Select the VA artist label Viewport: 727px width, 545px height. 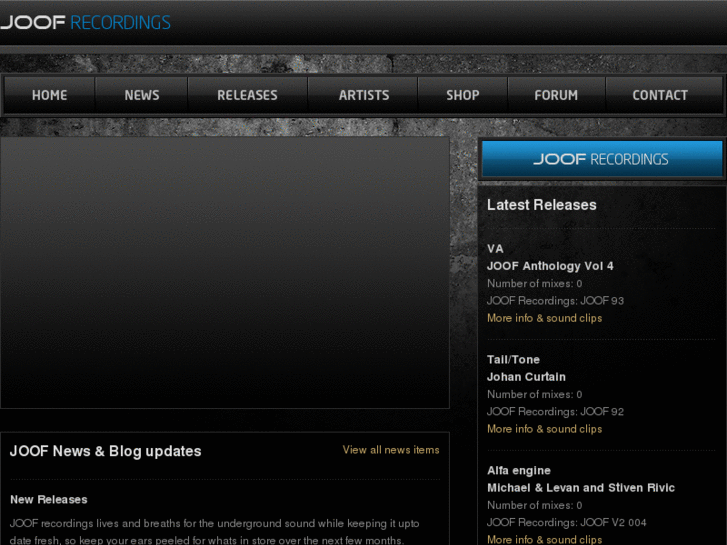495,249
